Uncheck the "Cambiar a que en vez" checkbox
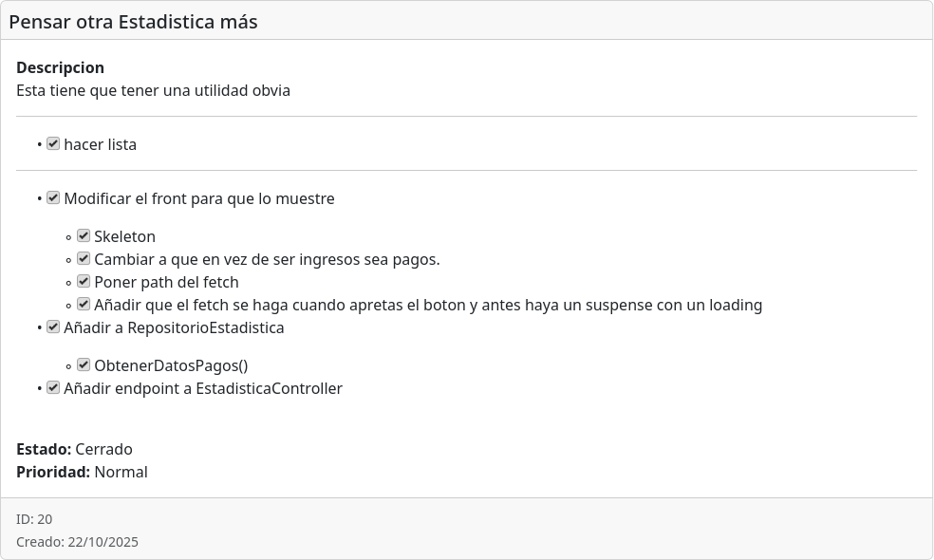Screen dimensions: 934x560 84,258
